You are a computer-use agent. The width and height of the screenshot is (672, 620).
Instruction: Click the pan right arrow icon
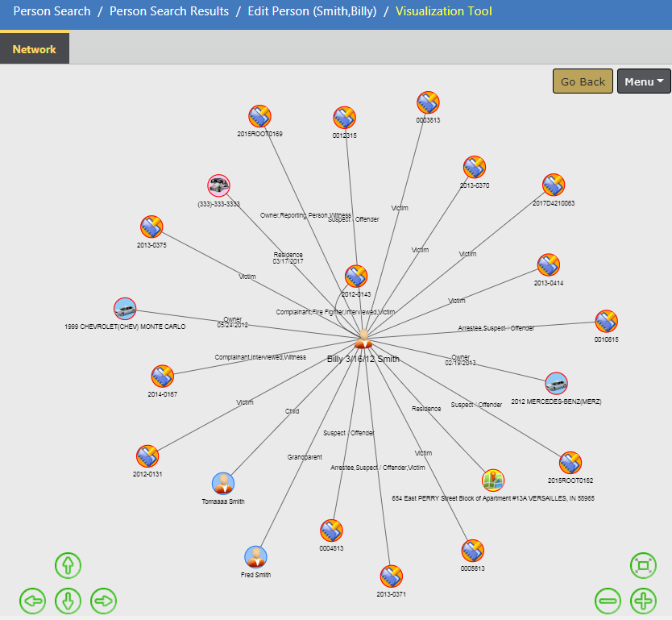pos(104,601)
